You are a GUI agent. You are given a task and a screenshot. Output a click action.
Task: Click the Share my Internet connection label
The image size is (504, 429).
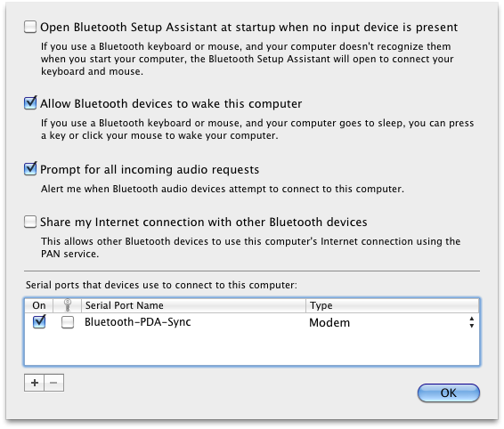pyautogui.click(x=203, y=222)
